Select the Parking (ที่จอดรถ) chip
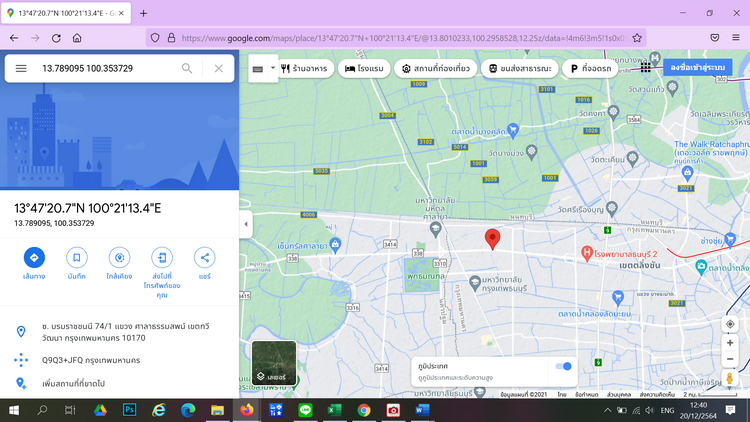750x422 pixels. (590, 68)
